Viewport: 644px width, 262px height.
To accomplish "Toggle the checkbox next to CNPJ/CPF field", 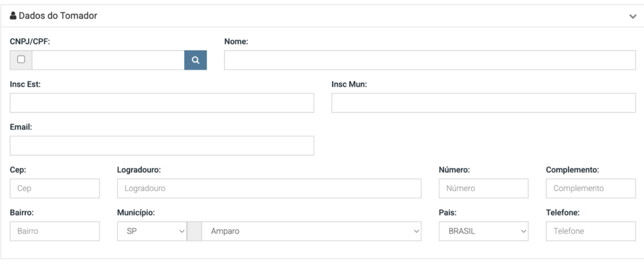I will pos(21,60).
